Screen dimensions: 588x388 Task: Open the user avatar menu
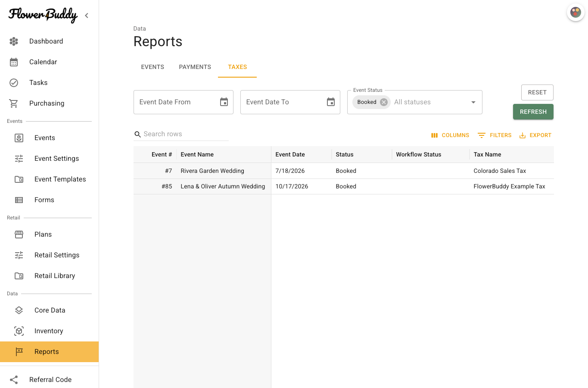pyautogui.click(x=576, y=12)
